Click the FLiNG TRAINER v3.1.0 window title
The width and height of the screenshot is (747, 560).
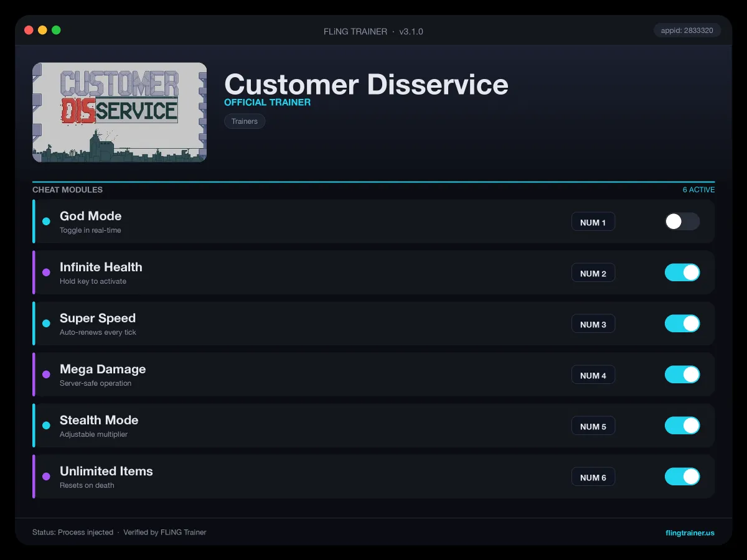pos(374,31)
